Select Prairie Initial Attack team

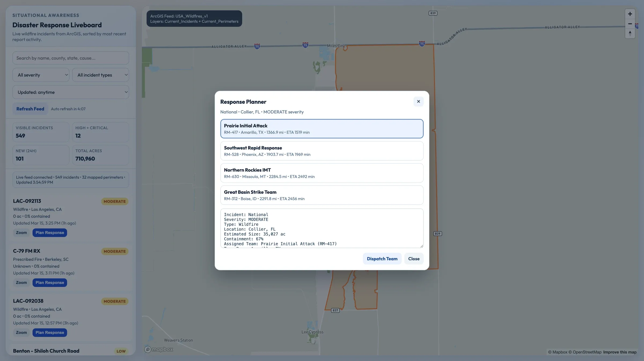pyautogui.click(x=322, y=129)
